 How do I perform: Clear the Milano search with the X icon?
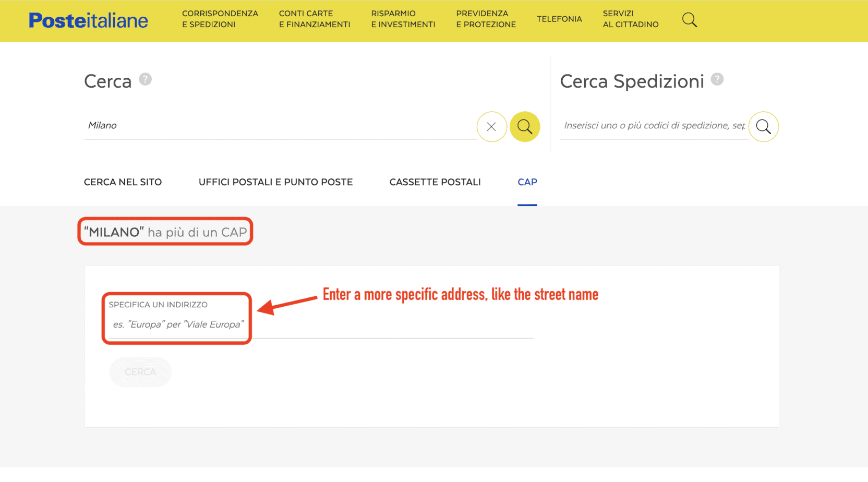pyautogui.click(x=491, y=126)
